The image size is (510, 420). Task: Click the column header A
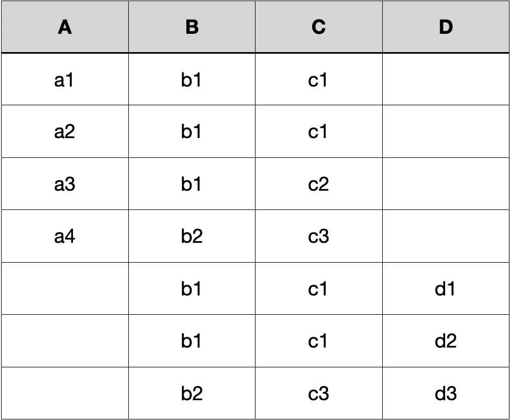click(64, 27)
